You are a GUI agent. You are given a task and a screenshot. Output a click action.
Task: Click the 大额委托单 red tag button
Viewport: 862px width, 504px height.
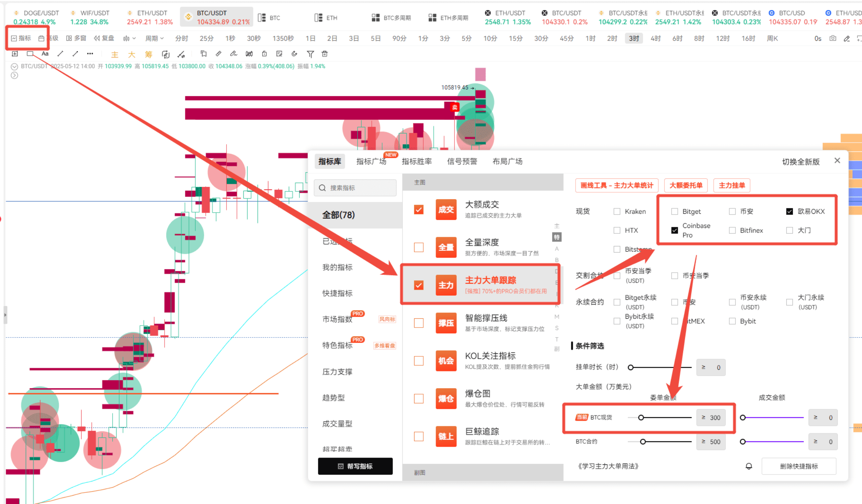point(686,185)
